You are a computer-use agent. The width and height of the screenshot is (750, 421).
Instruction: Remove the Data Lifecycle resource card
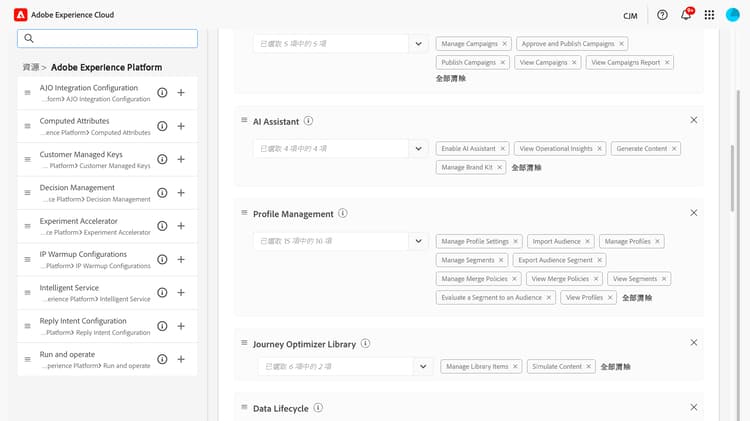coord(694,407)
